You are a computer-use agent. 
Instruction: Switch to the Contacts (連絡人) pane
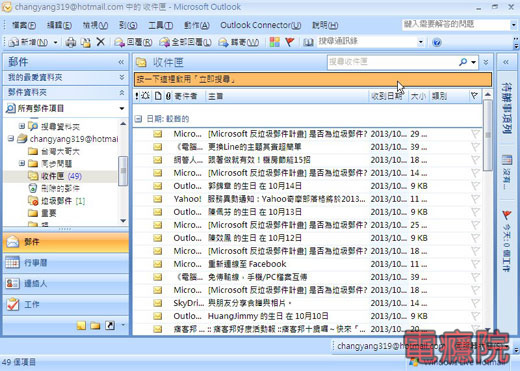tap(66, 283)
